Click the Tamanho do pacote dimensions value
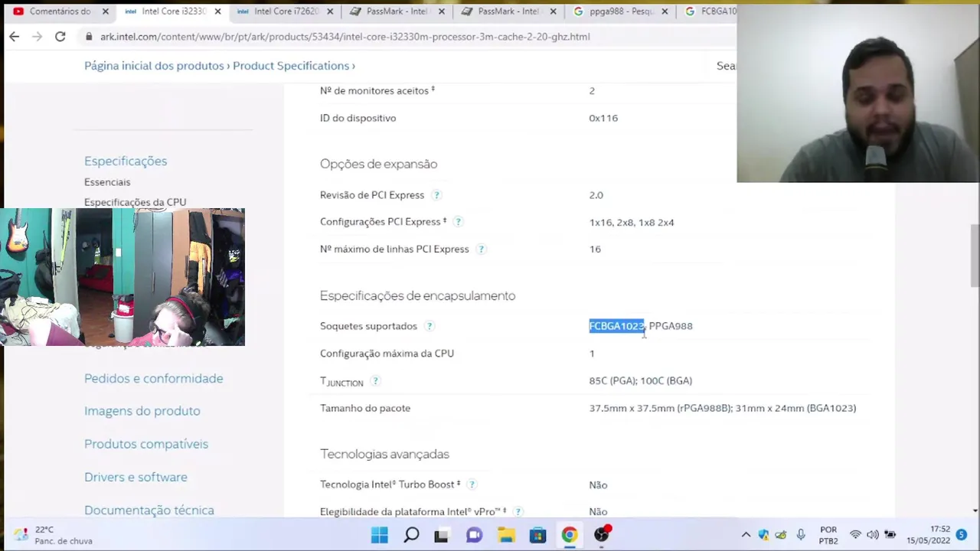 [x=723, y=408]
